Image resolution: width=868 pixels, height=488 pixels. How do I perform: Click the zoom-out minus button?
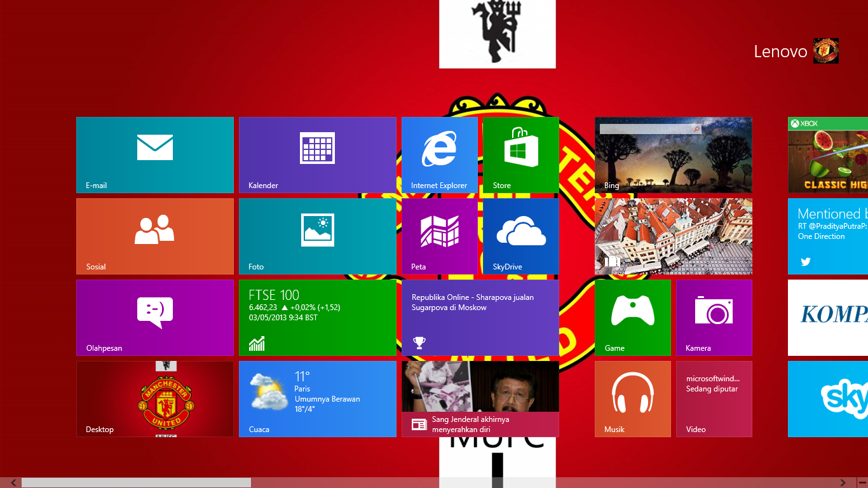pyautogui.click(x=862, y=483)
